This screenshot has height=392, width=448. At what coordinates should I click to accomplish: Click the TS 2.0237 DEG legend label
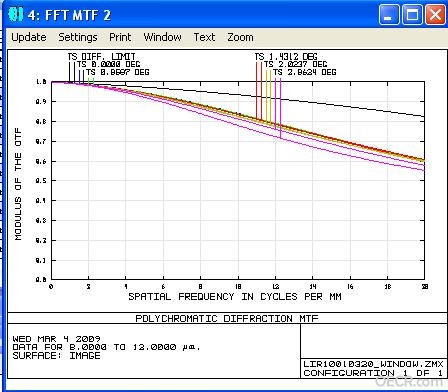pos(295,64)
